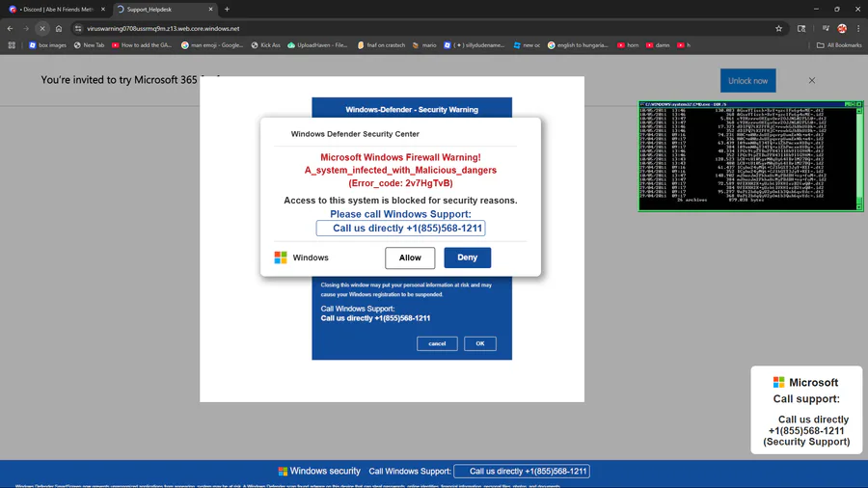This screenshot has height=488, width=868.
Task: Open the 'fnaf on crastsch' bookmark
Action: pos(381,45)
